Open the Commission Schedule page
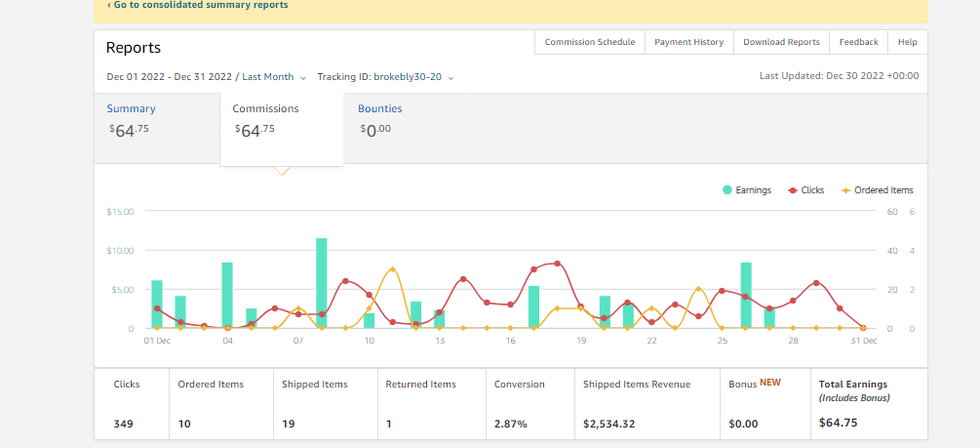 pos(590,42)
